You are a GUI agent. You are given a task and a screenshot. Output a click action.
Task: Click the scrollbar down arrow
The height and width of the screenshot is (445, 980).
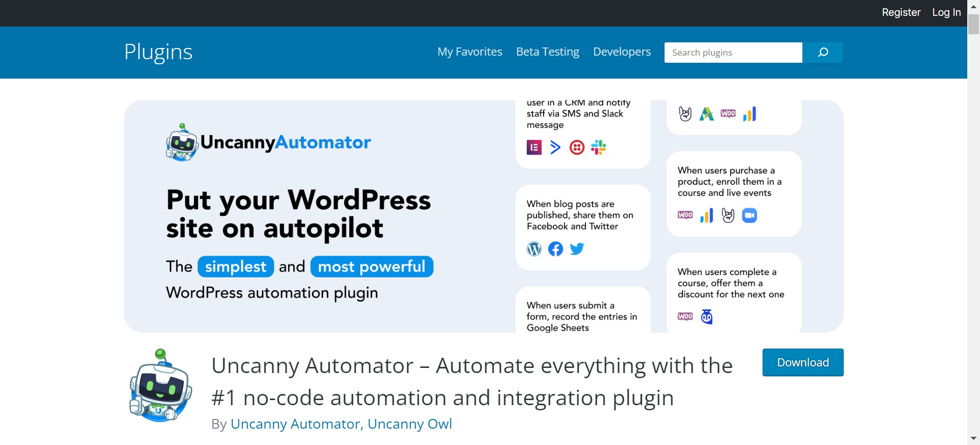coord(973,438)
